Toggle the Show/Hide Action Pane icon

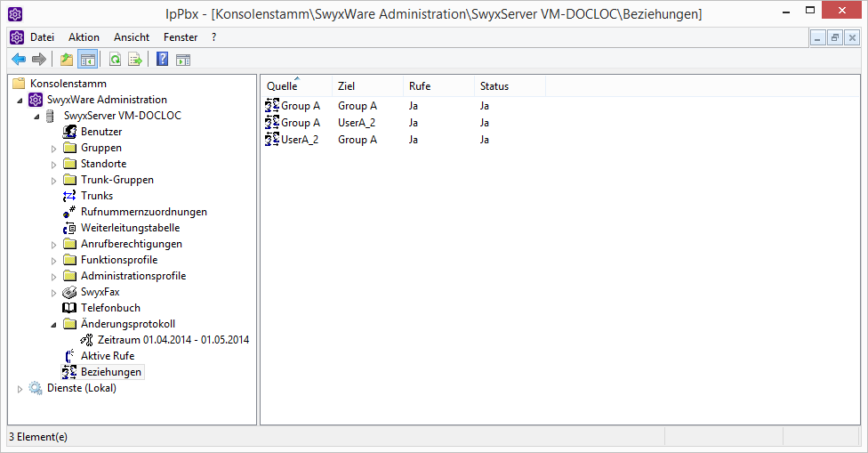(x=182, y=60)
